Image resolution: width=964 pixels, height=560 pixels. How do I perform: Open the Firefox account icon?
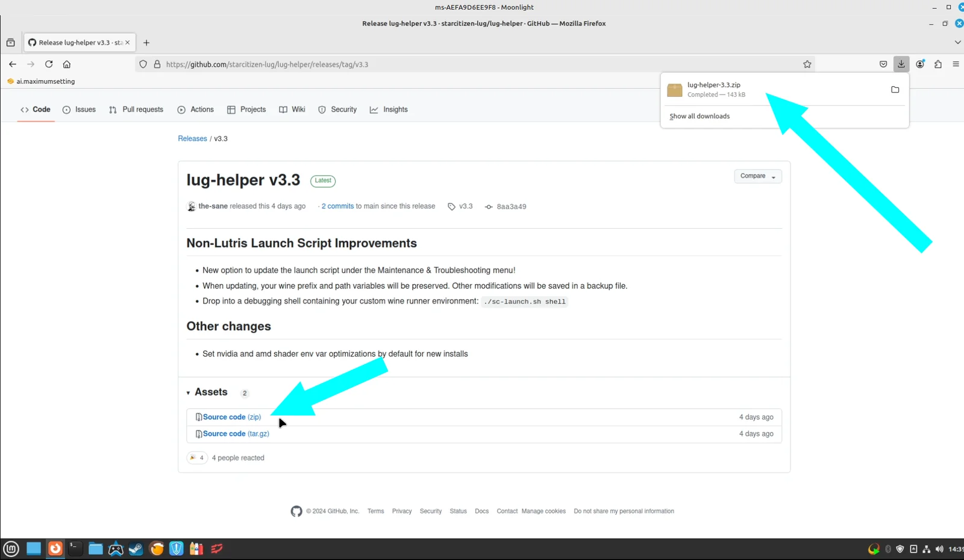point(920,64)
